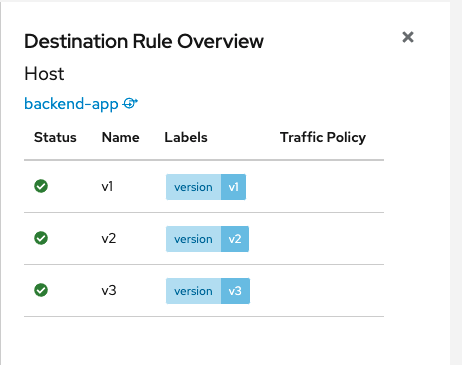Click the green status check for v1
The width and height of the screenshot is (462, 365).
tap(41, 186)
